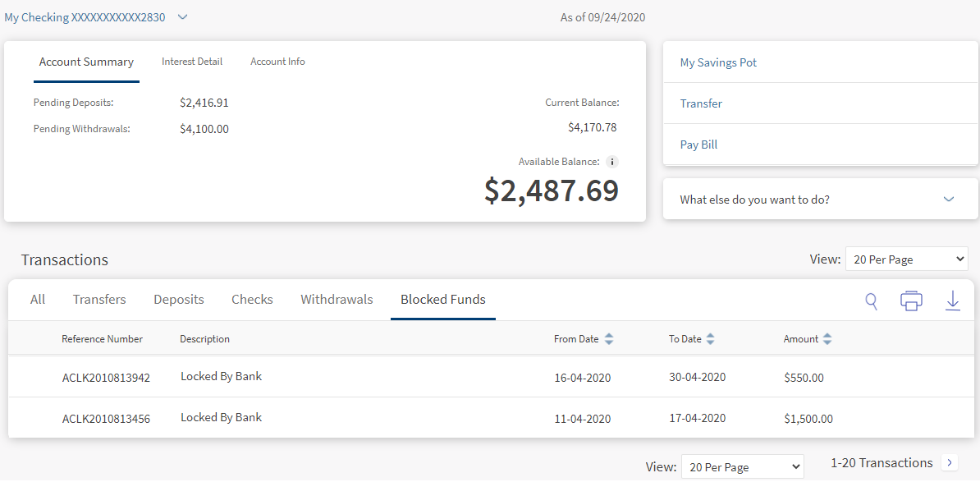The width and height of the screenshot is (980, 482).
Task: Switch to the Interest Detail tab
Action: [x=192, y=62]
